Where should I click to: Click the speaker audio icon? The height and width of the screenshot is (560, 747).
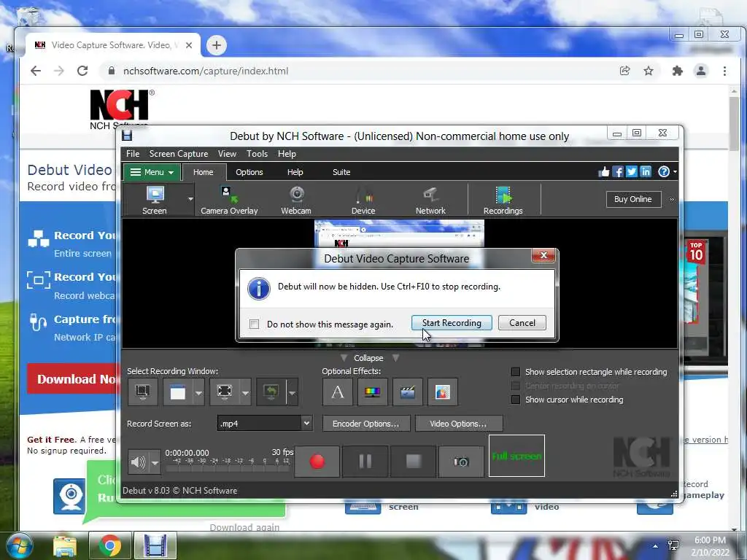pyautogui.click(x=139, y=462)
